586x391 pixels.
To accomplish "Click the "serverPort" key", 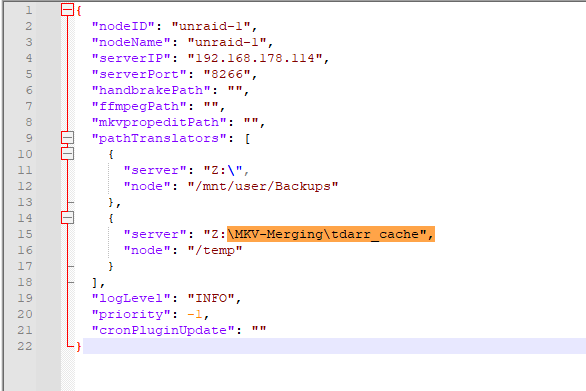I will 139,74.
